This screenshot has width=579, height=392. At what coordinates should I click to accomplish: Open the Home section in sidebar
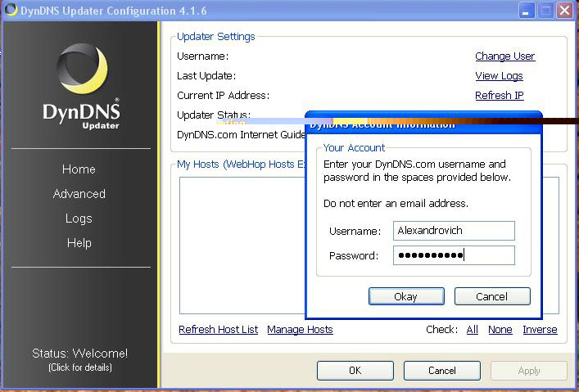(x=79, y=169)
